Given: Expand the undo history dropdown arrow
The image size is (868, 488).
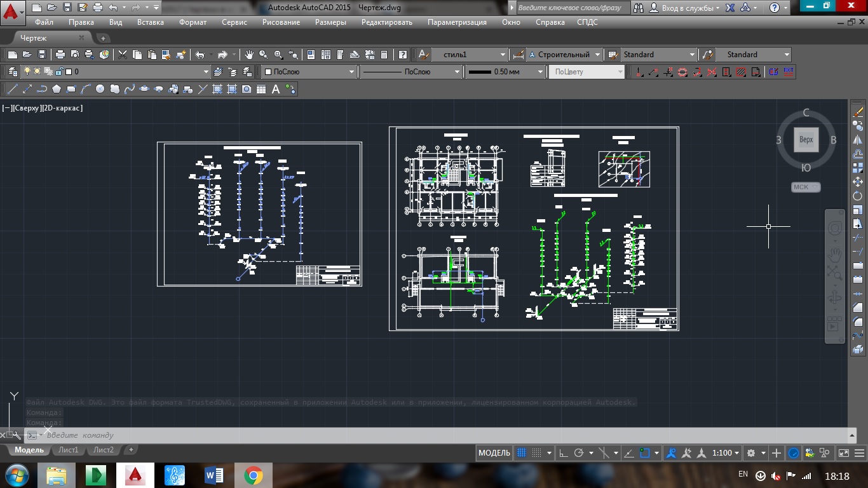Looking at the screenshot, I should (124, 8).
